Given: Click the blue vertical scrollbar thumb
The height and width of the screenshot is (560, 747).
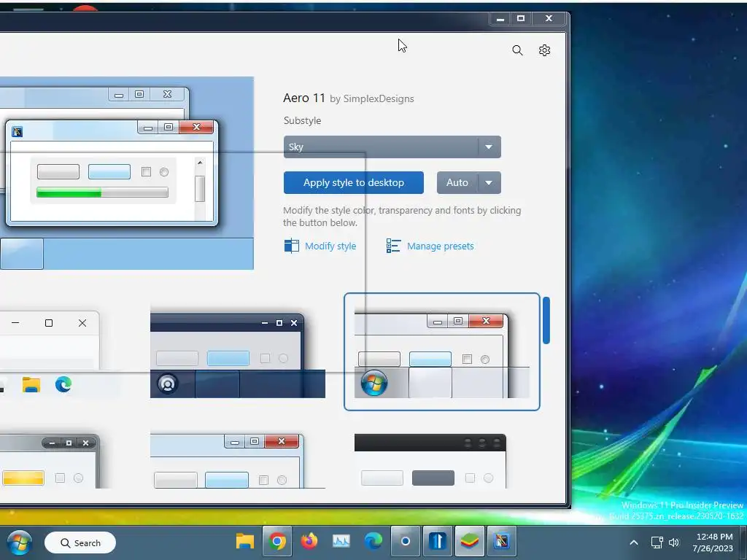Looking at the screenshot, I should [x=546, y=320].
